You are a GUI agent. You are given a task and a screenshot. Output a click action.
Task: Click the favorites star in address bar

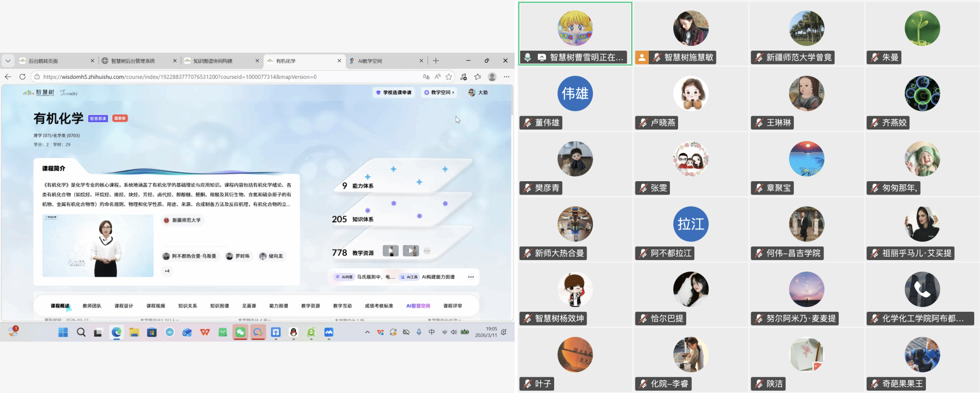(448, 76)
